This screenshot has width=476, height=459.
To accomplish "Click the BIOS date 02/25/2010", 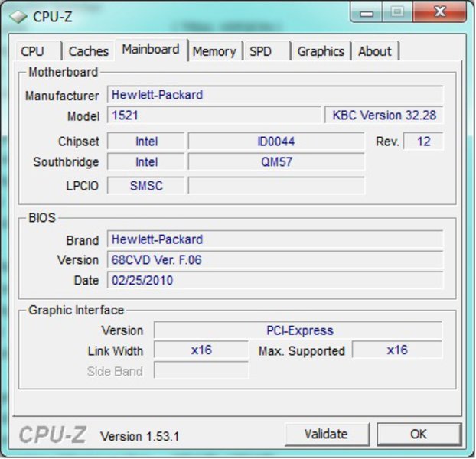I will tap(275, 280).
